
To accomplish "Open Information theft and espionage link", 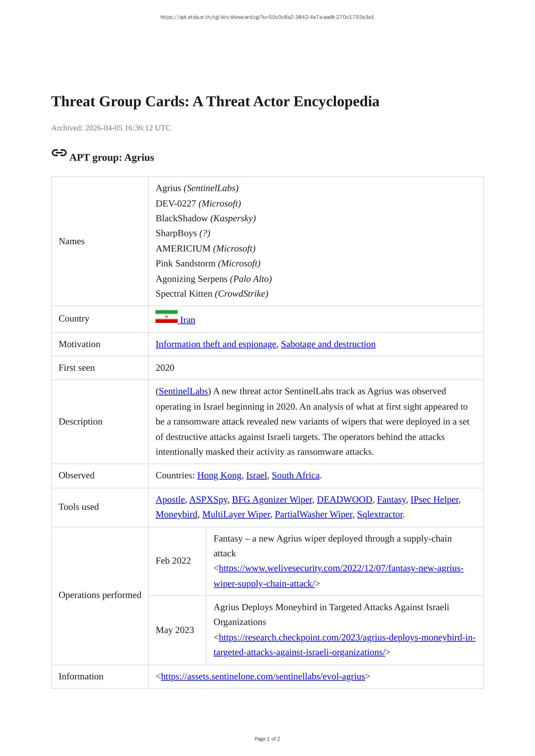I will click(216, 344).
